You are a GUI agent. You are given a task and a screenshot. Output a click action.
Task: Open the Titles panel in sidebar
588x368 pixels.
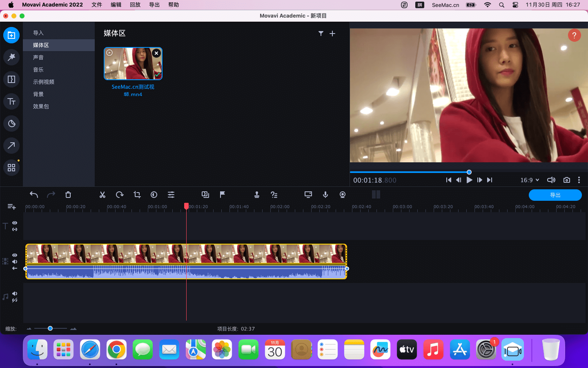[11, 101]
